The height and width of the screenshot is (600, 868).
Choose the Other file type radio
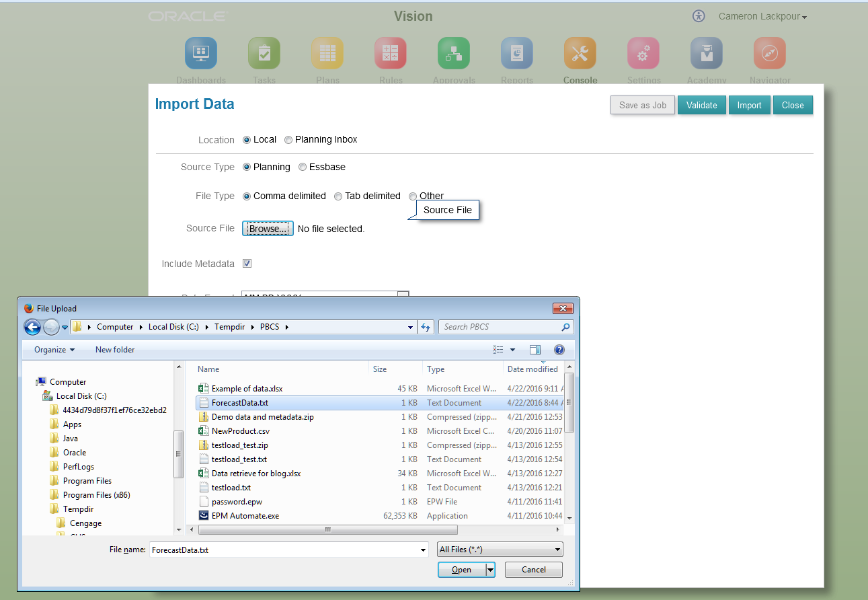pyautogui.click(x=413, y=196)
